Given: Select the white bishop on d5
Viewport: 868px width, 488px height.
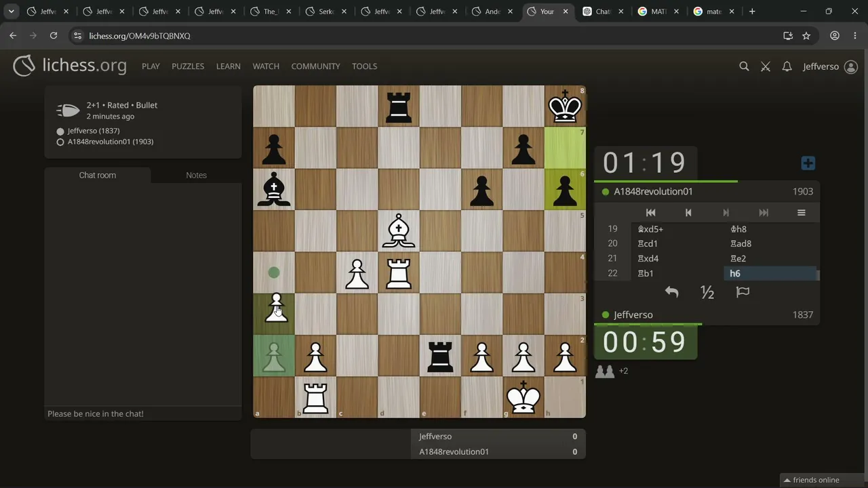Looking at the screenshot, I should (x=399, y=231).
